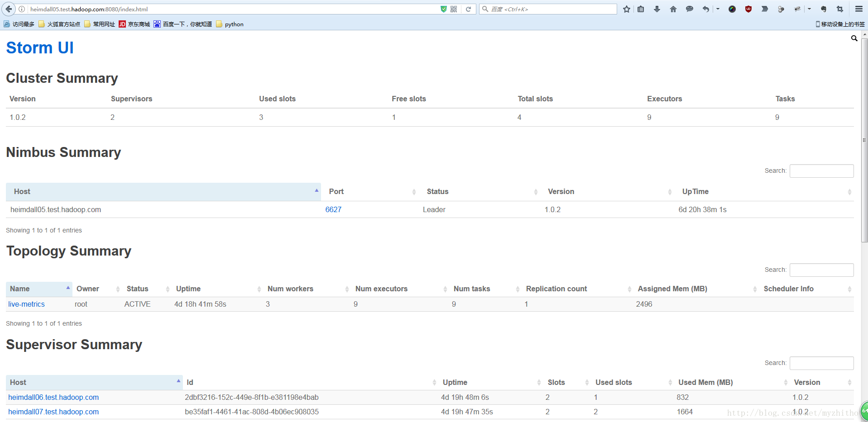Open the 百度一下，你就知道 bookmark
This screenshot has height=422, width=868.
[183, 24]
